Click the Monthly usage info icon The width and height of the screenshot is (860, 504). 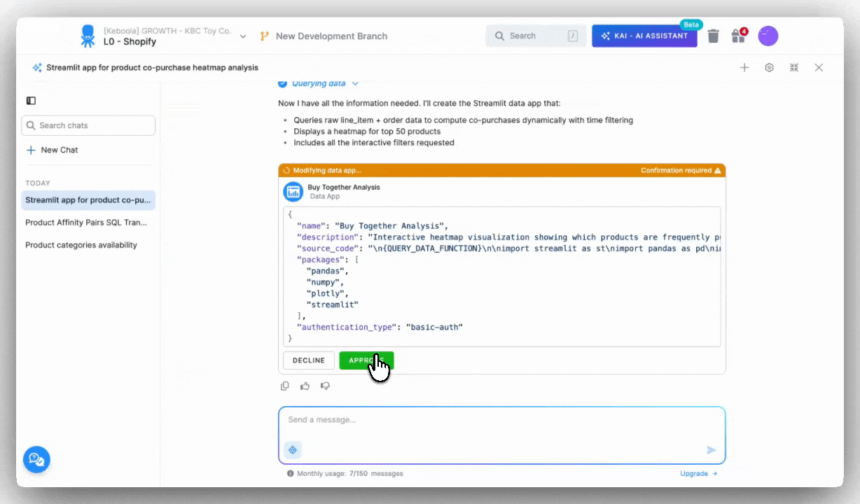click(290, 474)
